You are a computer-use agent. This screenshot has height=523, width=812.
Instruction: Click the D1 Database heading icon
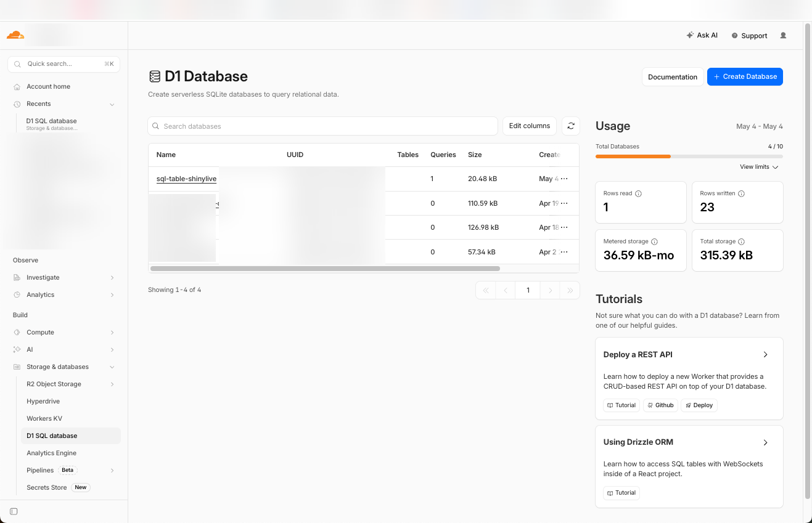[x=154, y=76]
